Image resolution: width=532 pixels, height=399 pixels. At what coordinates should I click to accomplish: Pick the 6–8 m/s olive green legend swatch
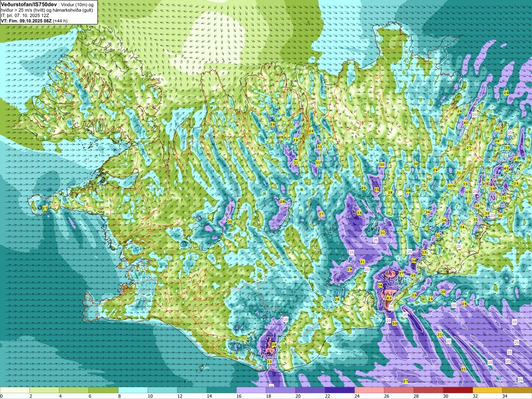[103, 390]
